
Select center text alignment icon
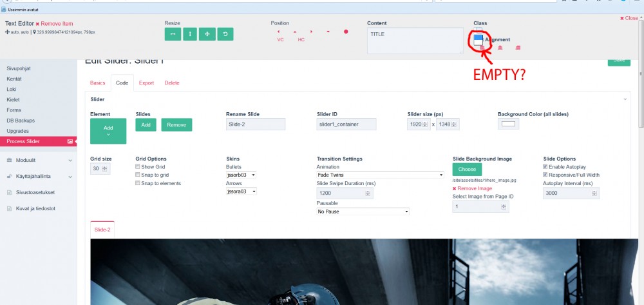pyautogui.click(x=500, y=48)
